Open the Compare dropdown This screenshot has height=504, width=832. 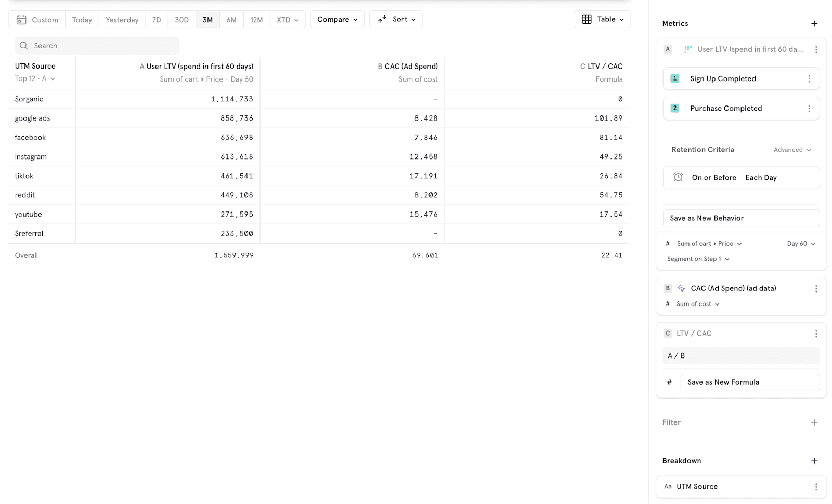pyautogui.click(x=337, y=20)
